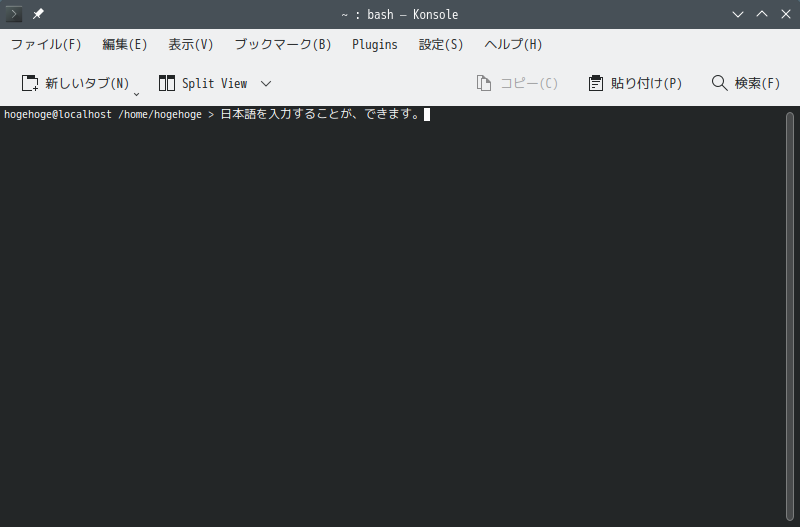Viewport: 800px width, 527px height.
Task: Click the 新しいタブ(N) button label
Action: pos(87,83)
